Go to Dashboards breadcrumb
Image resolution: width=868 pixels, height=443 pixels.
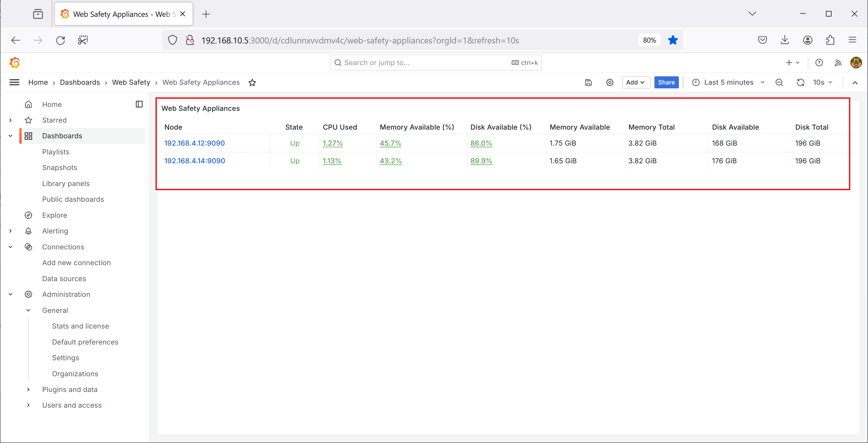coord(80,82)
